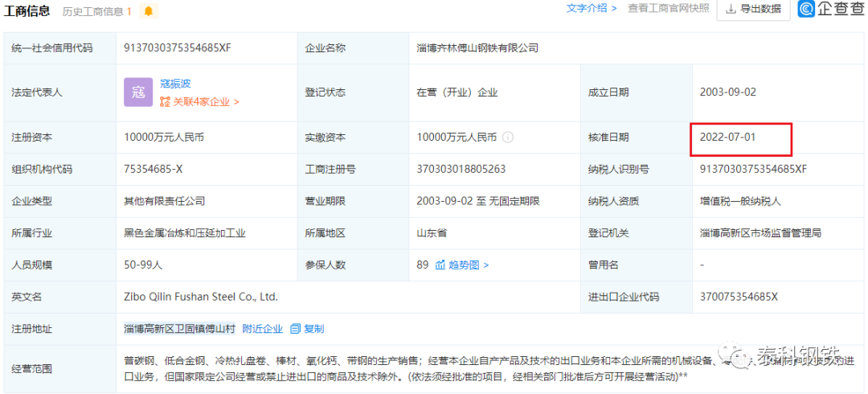This screenshot has width=868, height=394.
Task: Click enterprise type 其他有限责任公司
Action: click(165, 201)
